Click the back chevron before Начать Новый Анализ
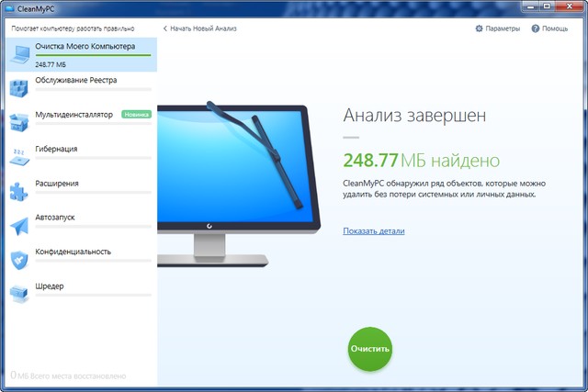588x392 pixels. pos(165,28)
